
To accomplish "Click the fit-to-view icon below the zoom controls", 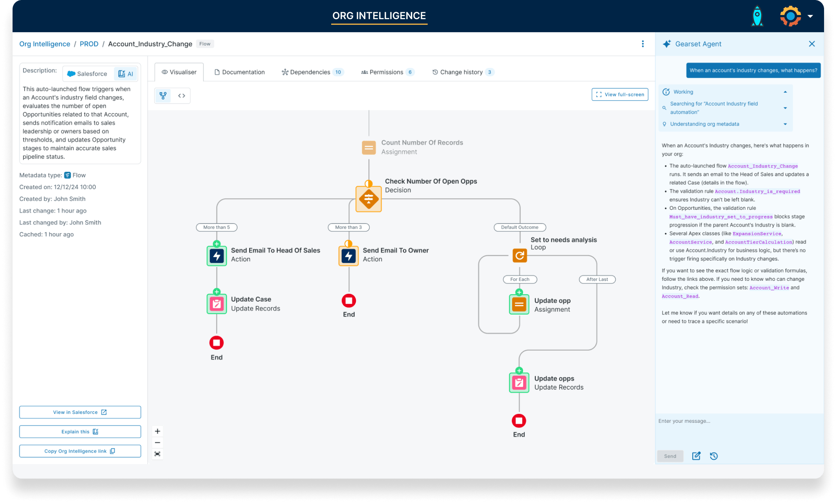I will click(x=157, y=454).
